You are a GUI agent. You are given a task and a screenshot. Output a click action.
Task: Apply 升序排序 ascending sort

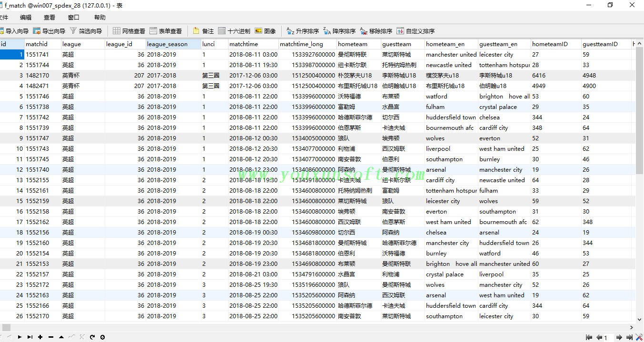(303, 31)
